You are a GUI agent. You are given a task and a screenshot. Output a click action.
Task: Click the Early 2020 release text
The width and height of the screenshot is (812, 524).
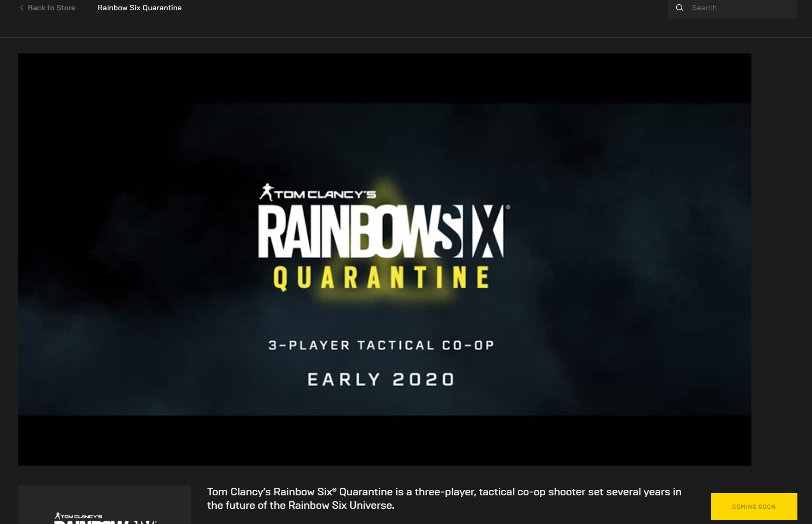tap(381, 379)
